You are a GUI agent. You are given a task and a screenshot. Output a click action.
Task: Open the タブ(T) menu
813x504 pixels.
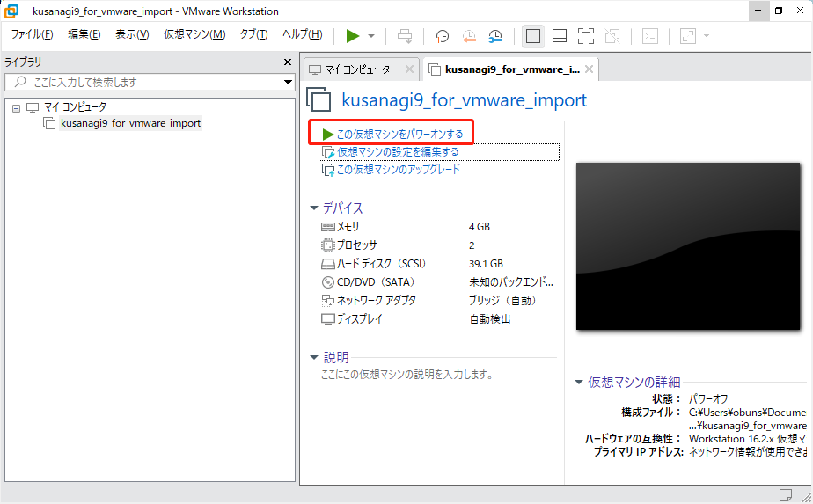[253, 34]
